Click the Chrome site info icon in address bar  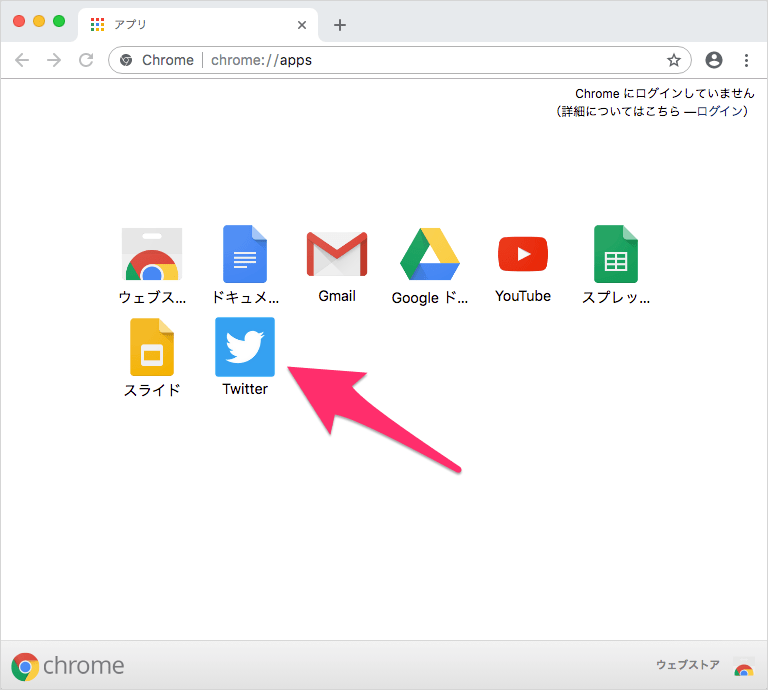click(126, 60)
